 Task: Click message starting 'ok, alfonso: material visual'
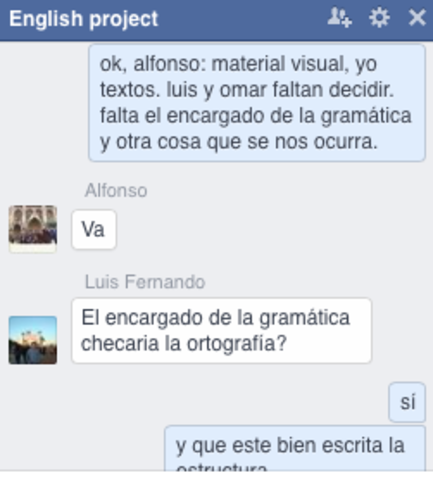[x=257, y=103]
